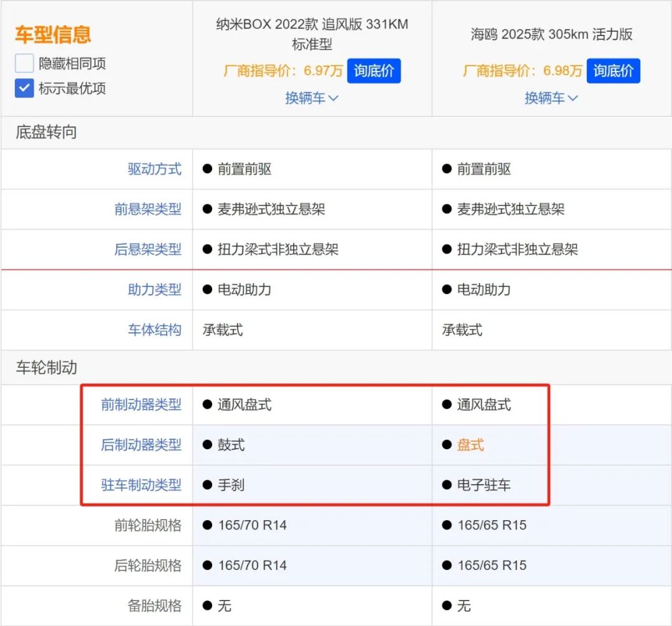This screenshot has width=672, height=626.
Task: Click the highlighted 盘式 value
Action: 470,445
